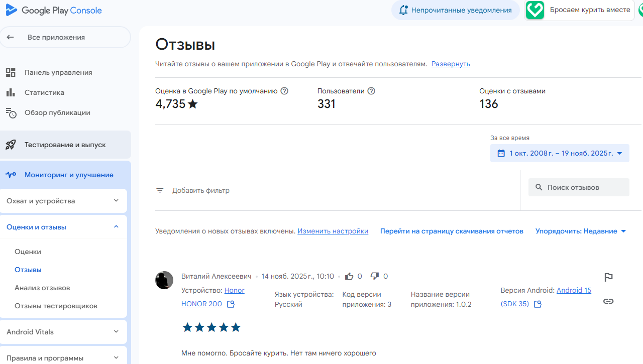Expand Android Vitals section
The image size is (643, 364).
click(x=63, y=332)
